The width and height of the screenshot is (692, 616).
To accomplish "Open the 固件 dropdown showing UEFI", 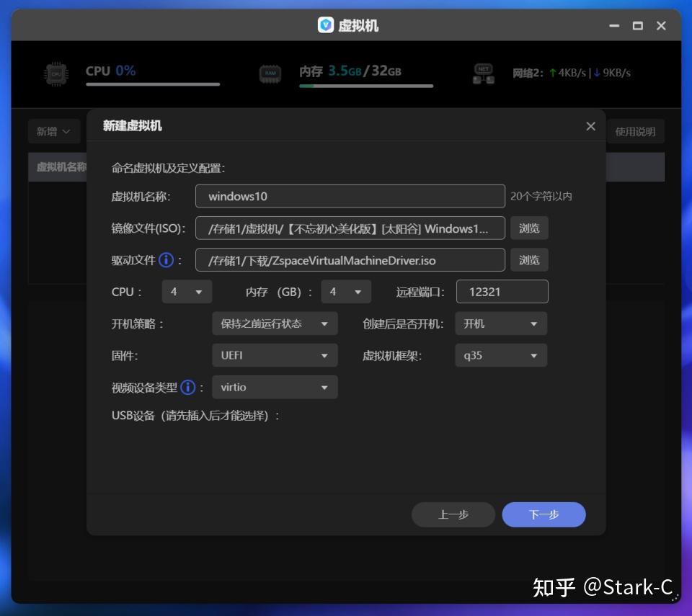I will (275, 355).
